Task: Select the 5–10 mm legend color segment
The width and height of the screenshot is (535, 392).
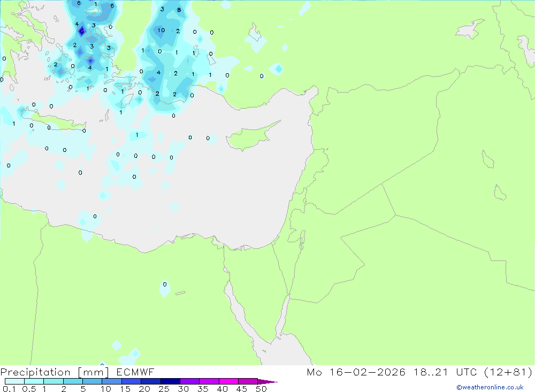Action: (92, 381)
